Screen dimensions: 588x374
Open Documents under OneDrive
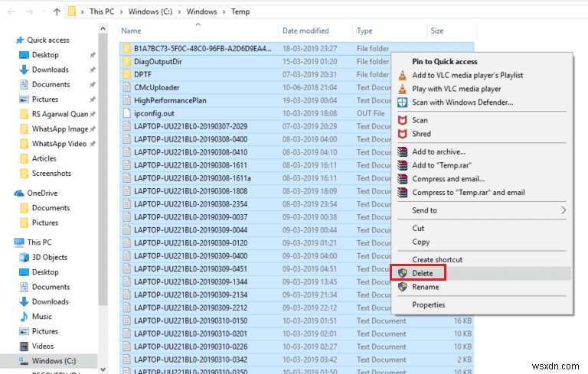(51, 207)
